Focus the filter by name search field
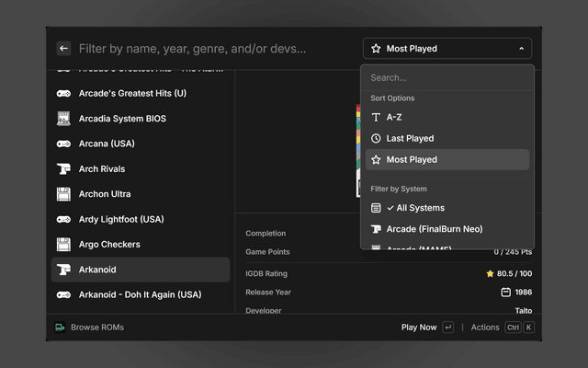The image size is (588, 368). click(x=192, y=49)
